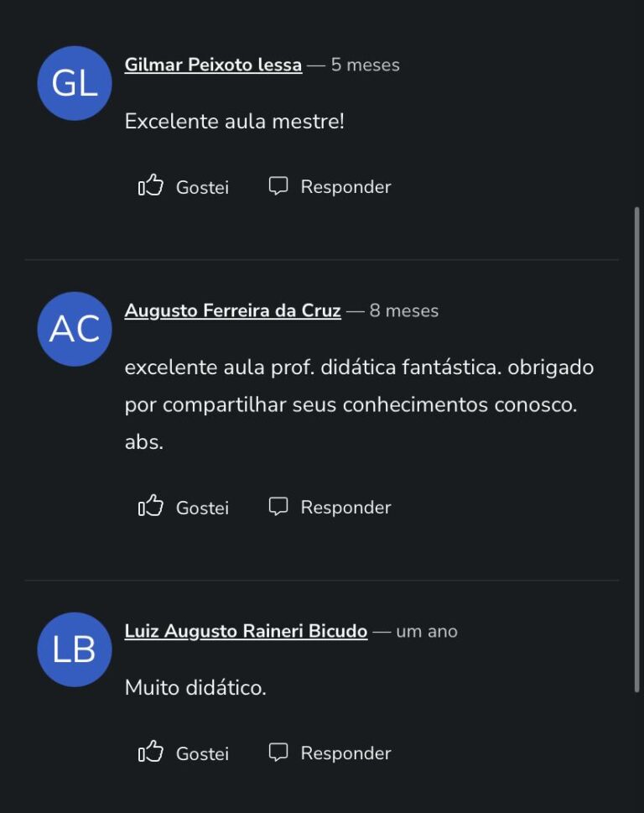Click thumbs-up icon on Gilmar's comment
644x813 pixels.
pos(151,185)
